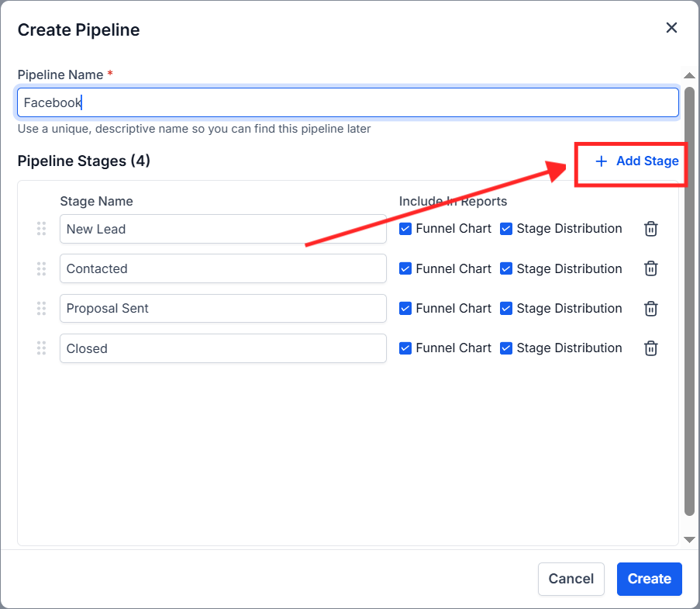Click drag handle beside Contacted stage
This screenshot has width=700, height=609.
pyautogui.click(x=41, y=268)
